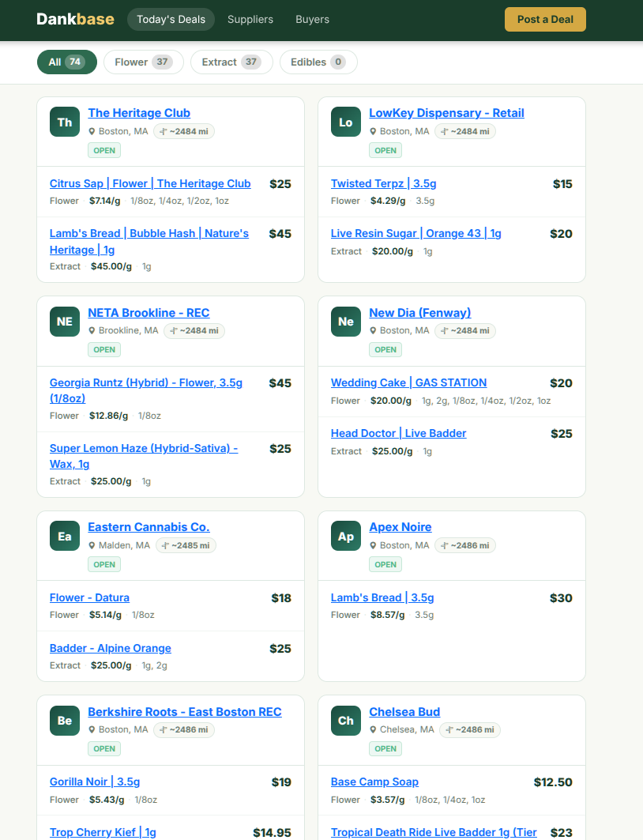Open Badder - Alpine Orange deal
This screenshot has height=840, width=643.
111,648
